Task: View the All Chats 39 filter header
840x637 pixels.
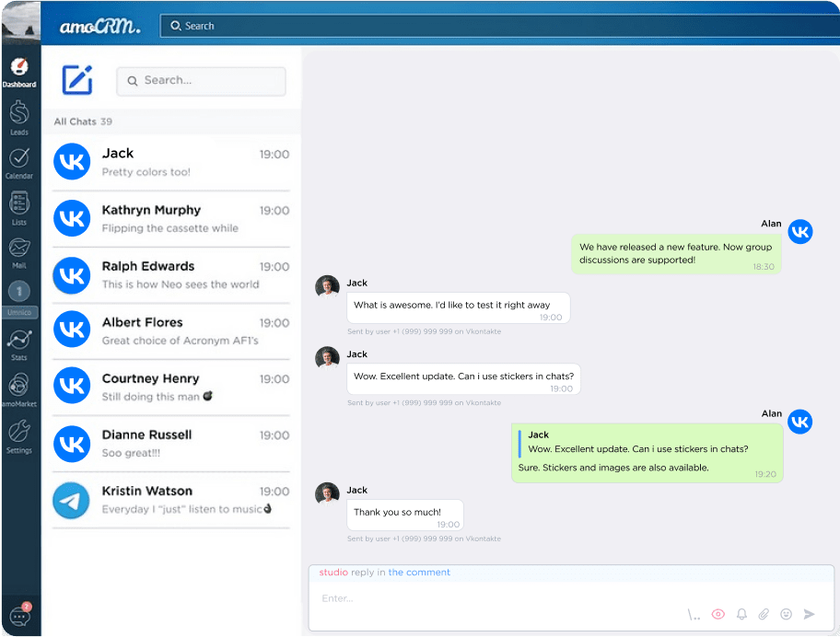Action: point(82,122)
